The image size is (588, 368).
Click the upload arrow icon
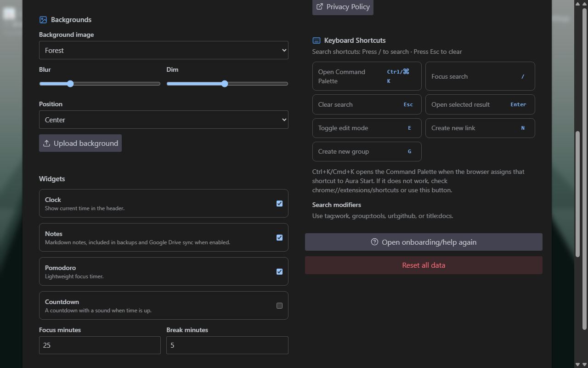pos(46,144)
